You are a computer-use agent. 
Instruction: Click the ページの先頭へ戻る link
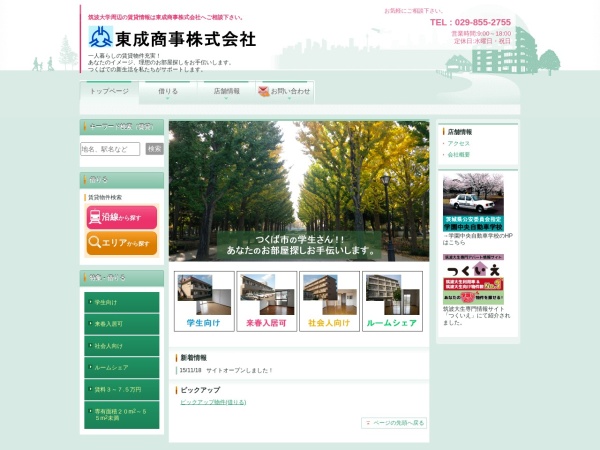click(x=394, y=423)
